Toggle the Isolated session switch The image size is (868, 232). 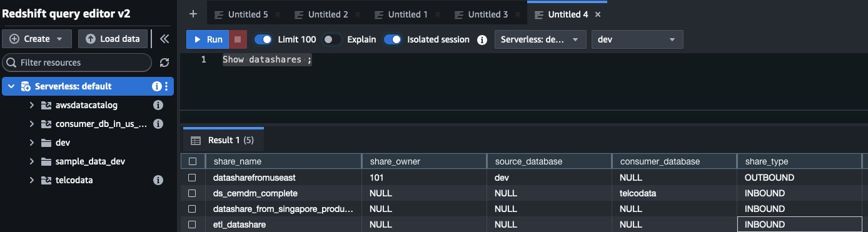[392, 39]
